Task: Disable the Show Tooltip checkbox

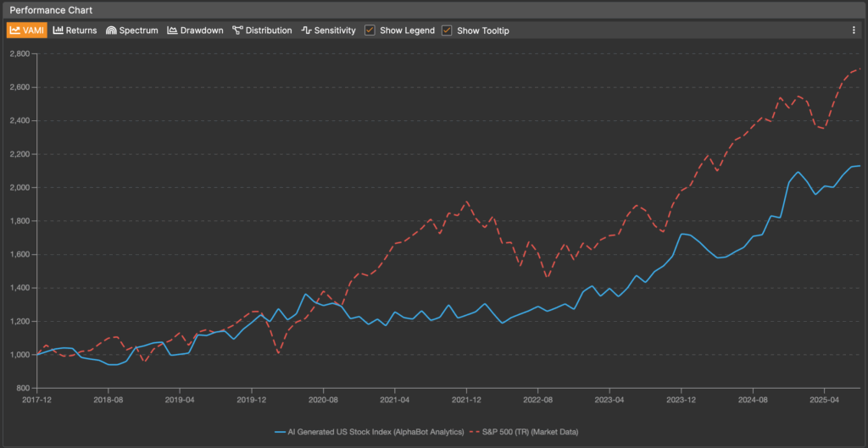Action: (447, 30)
